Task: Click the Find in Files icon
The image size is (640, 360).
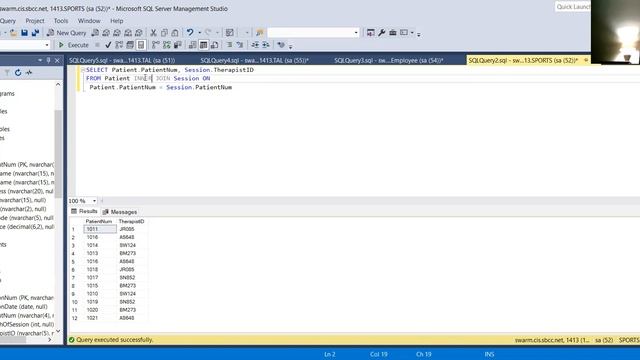Action: [x=260, y=33]
